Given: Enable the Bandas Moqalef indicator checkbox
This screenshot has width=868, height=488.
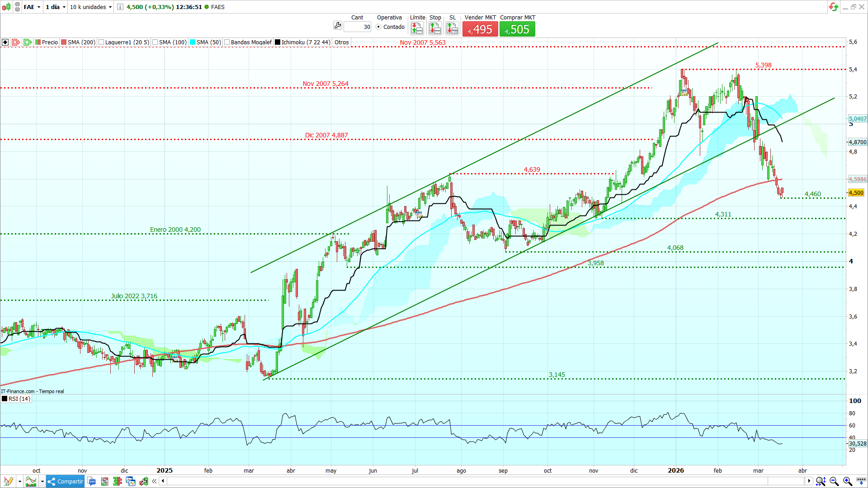Looking at the screenshot, I should pyautogui.click(x=227, y=42).
